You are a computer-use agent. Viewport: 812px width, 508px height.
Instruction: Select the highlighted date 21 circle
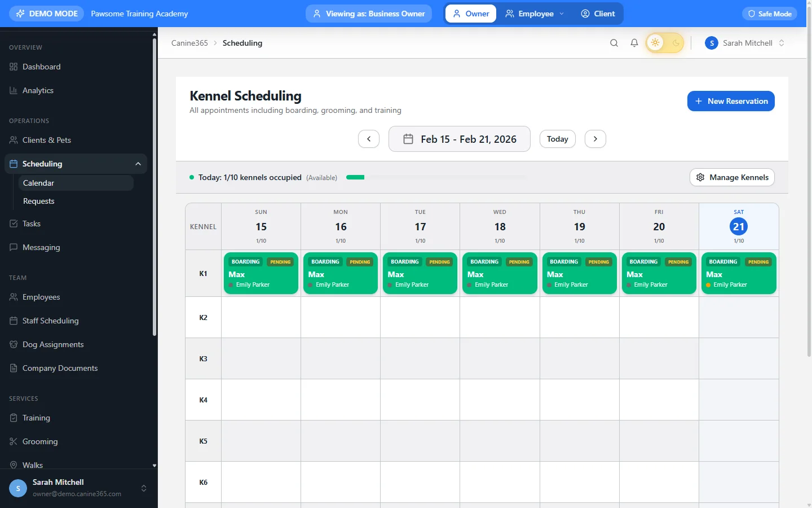point(739,227)
